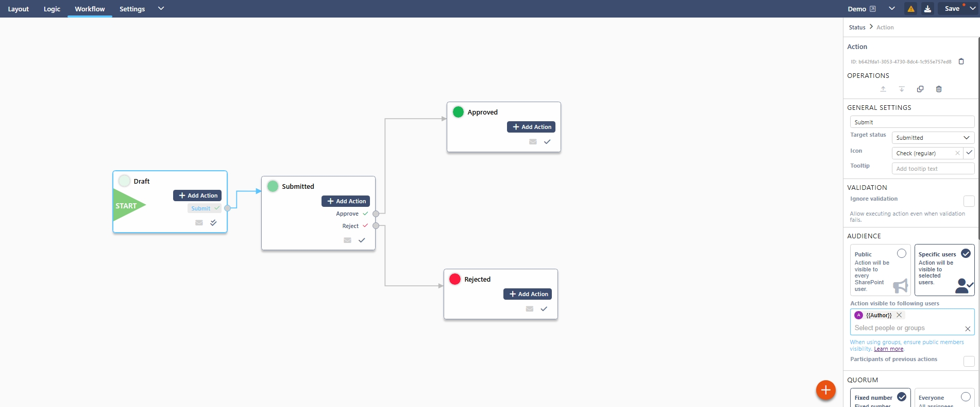This screenshot has width=980, height=407.
Task: Expand the Save options chevron
Action: 973,9
